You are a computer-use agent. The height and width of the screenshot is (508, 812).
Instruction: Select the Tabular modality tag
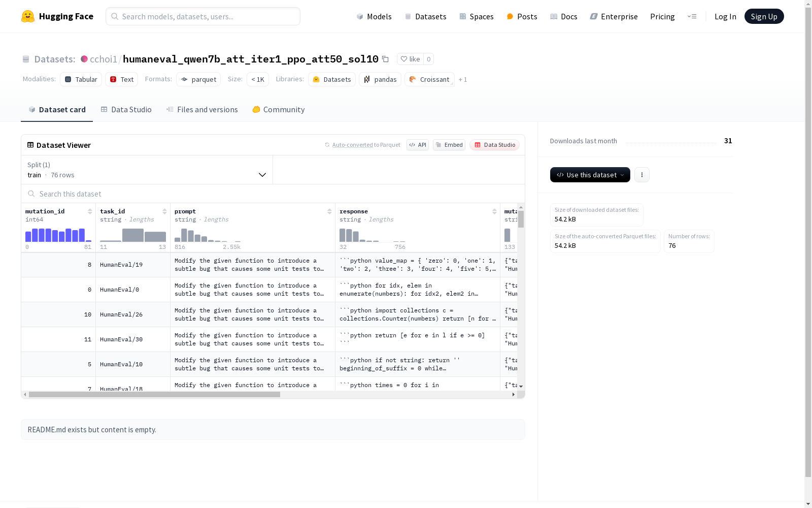click(81, 79)
